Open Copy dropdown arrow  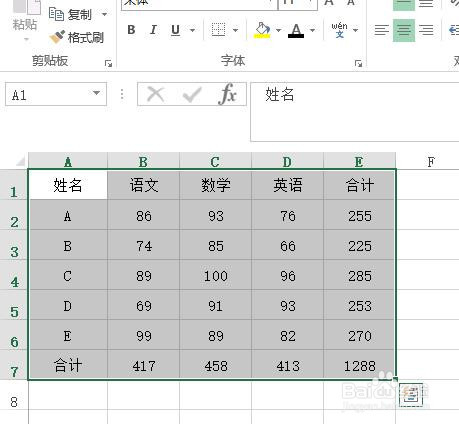104,14
